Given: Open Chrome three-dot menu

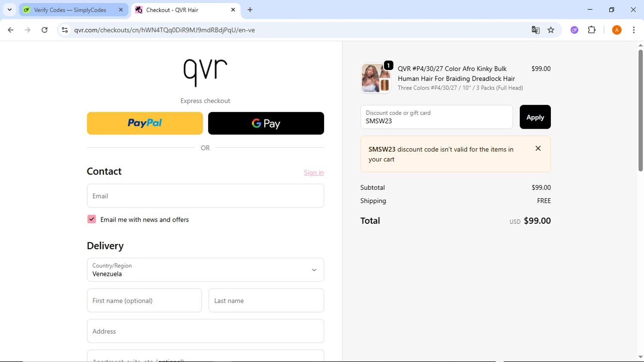Looking at the screenshot, I should tap(634, 30).
